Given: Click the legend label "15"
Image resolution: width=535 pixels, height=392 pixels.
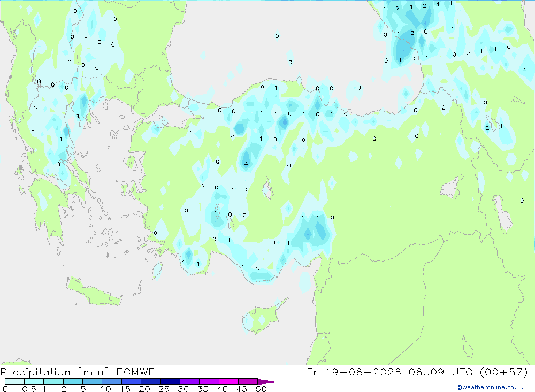Looking at the screenshot, I should [125, 389].
